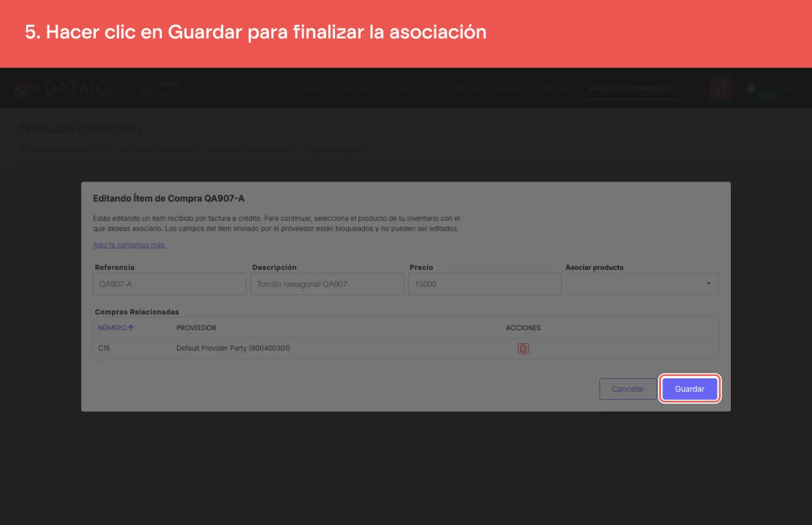Sort related purchases by NÚMERO column
812x525 pixels.
coord(116,328)
